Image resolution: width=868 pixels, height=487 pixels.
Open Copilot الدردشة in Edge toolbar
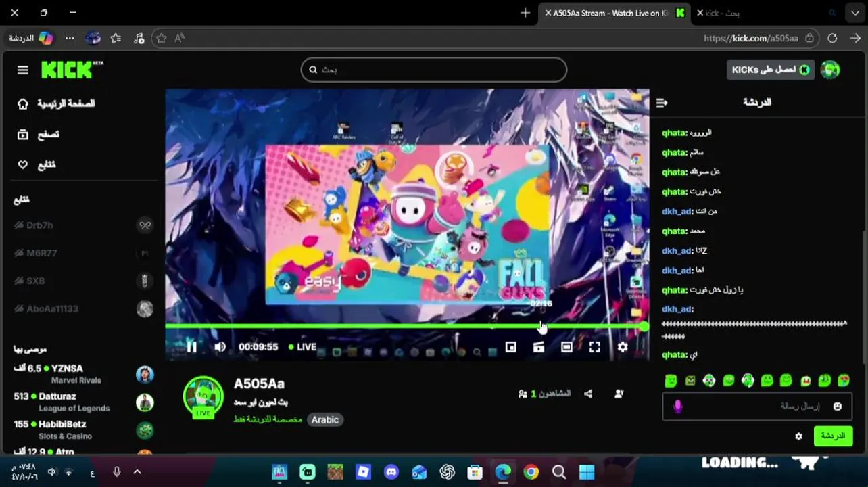click(x=30, y=39)
